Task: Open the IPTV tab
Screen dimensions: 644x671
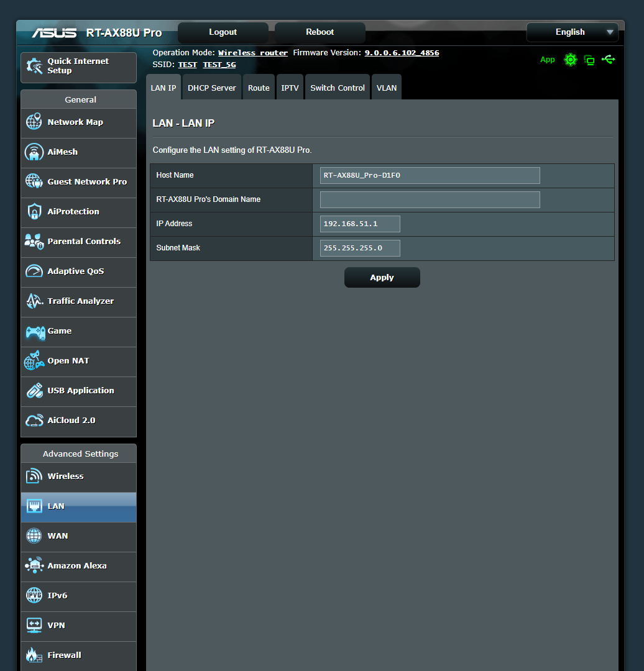Action: coord(290,88)
